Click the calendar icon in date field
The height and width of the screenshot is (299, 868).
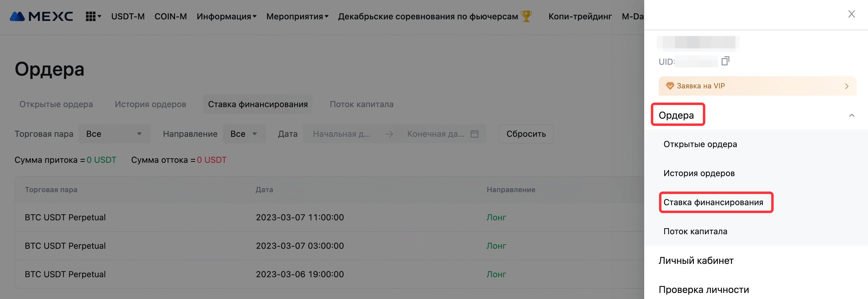pos(475,134)
